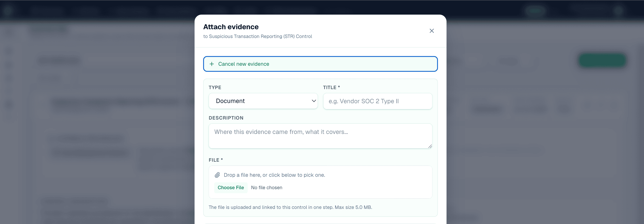Click the Suspicious Transaction Reporting subtitle
This screenshot has width=644, height=224.
pos(258,36)
